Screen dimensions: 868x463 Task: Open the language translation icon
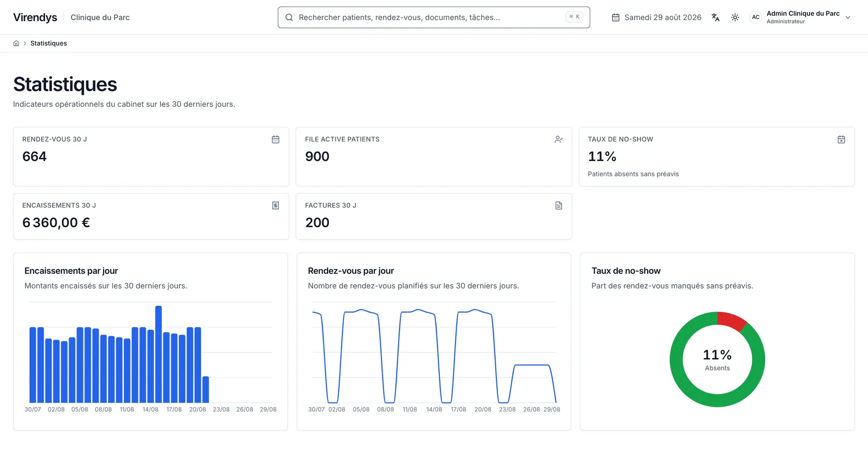(716, 17)
